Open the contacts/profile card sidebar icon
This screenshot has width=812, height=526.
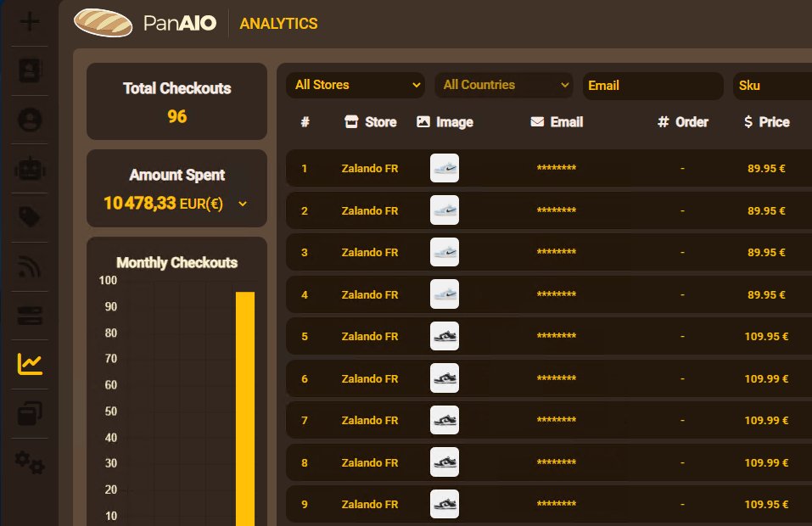click(30, 70)
